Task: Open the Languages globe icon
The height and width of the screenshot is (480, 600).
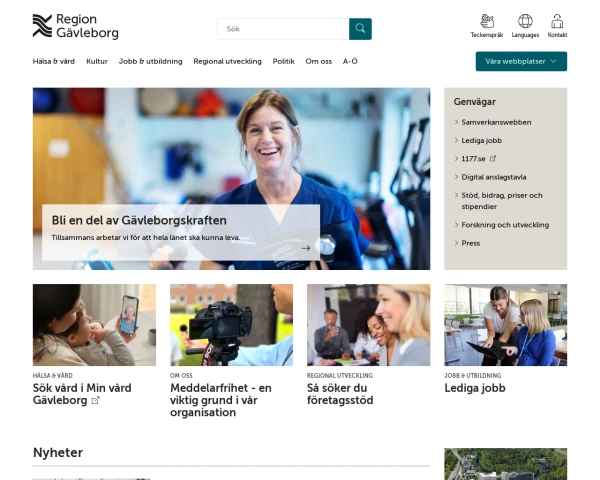Action: pos(525,21)
